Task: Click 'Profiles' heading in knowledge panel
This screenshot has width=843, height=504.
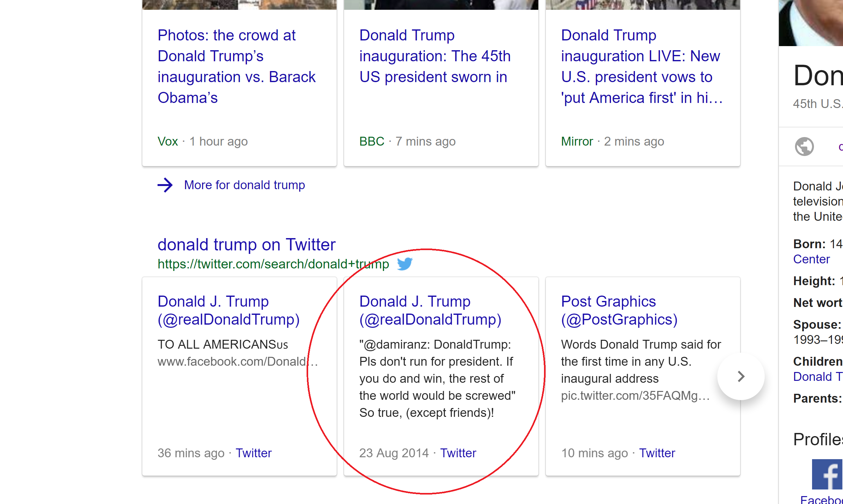Action: [x=818, y=440]
